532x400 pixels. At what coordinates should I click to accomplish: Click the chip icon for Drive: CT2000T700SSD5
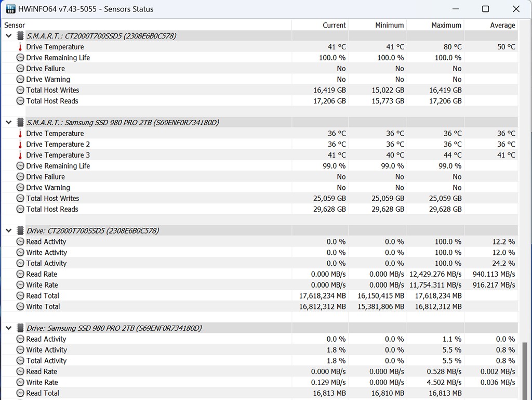(20, 230)
